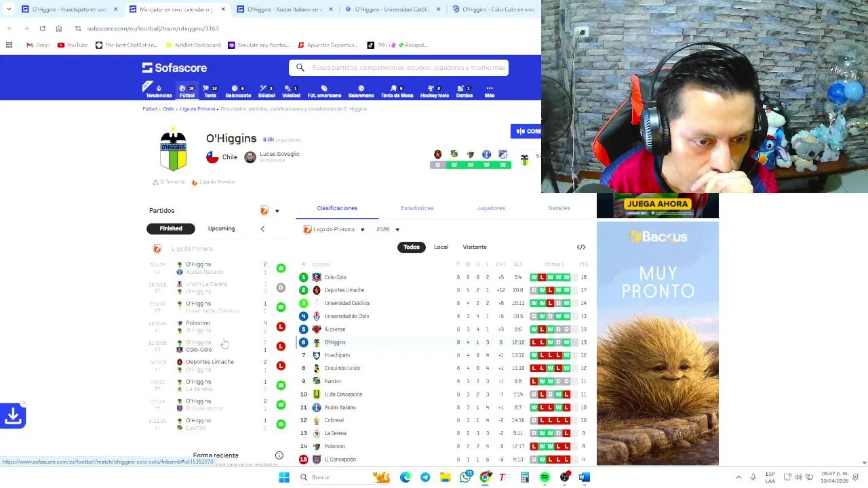Open the Tenis de Mesa category
The height and width of the screenshot is (488, 868).
[x=397, y=91]
